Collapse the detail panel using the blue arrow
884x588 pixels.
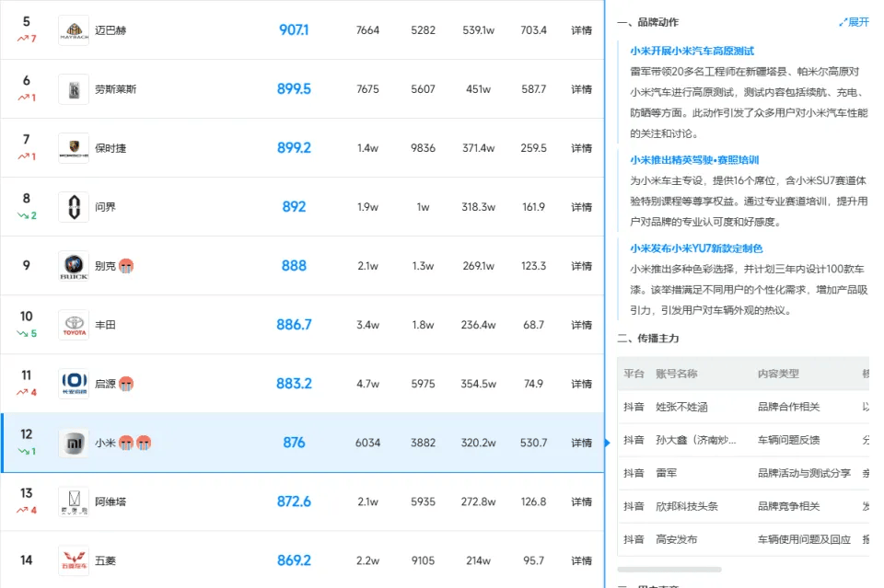tap(607, 443)
